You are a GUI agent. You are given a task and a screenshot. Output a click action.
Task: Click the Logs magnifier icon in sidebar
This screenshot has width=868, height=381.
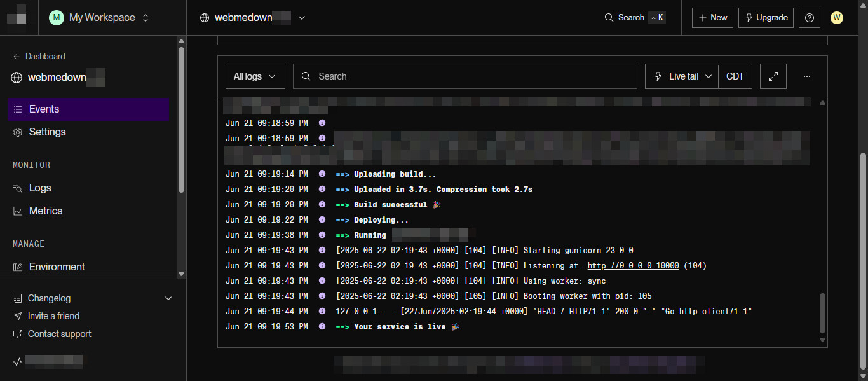18,188
